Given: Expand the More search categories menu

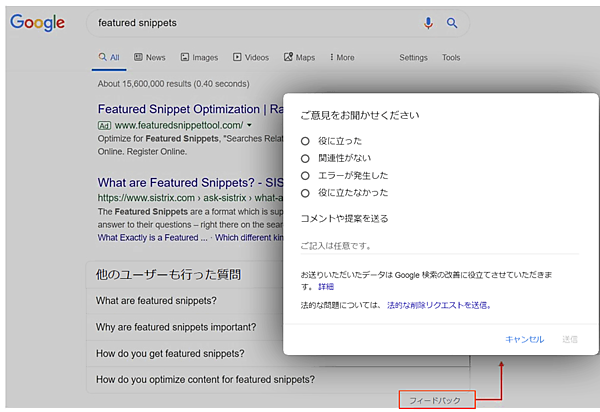Looking at the screenshot, I should 340,58.
